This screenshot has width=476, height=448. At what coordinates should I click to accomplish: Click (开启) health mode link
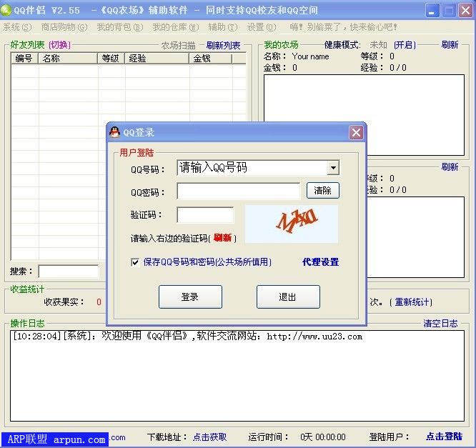point(405,45)
